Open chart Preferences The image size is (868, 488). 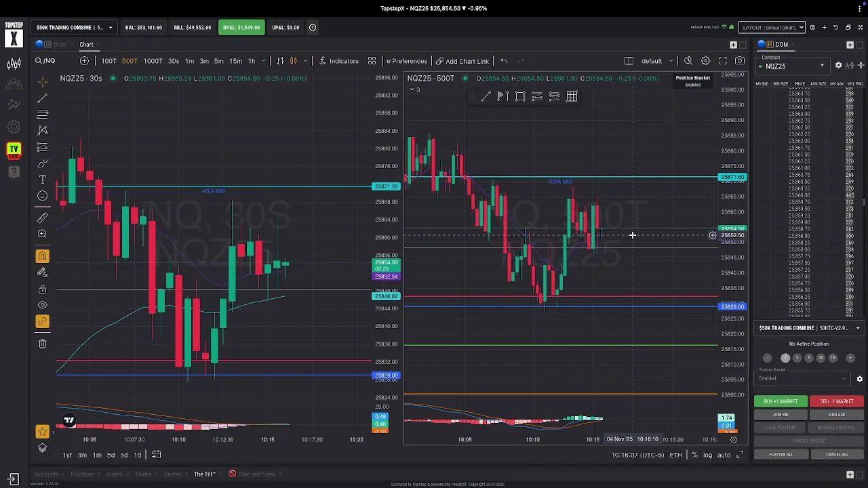click(406, 61)
